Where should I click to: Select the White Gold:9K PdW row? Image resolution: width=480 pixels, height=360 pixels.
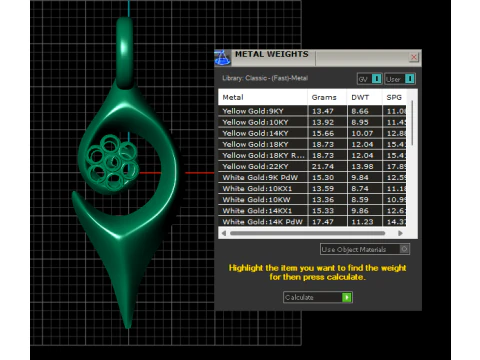(312, 177)
